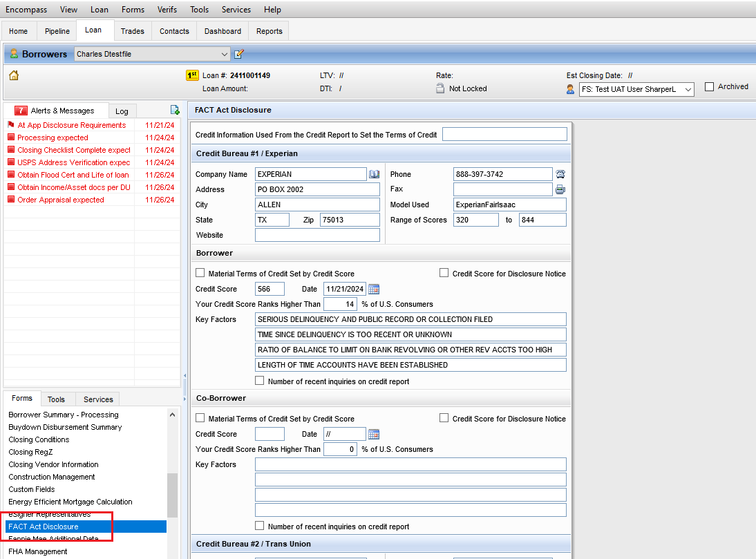Click the Model Used ExperianFairIsaac field
756x559 pixels.
[509, 205]
